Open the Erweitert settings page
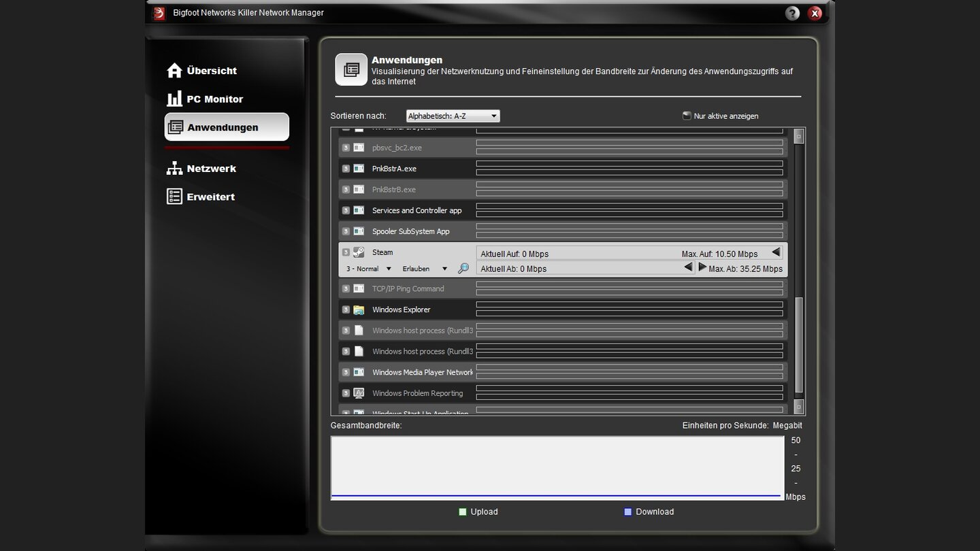The image size is (980, 551). (x=201, y=197)
